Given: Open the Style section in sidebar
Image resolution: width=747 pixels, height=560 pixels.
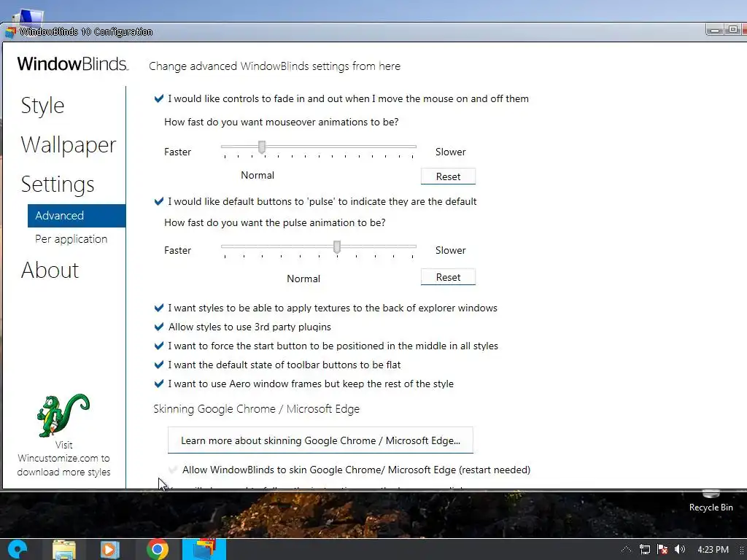Looking at the screenshot, I should click(x=42, y=106).
